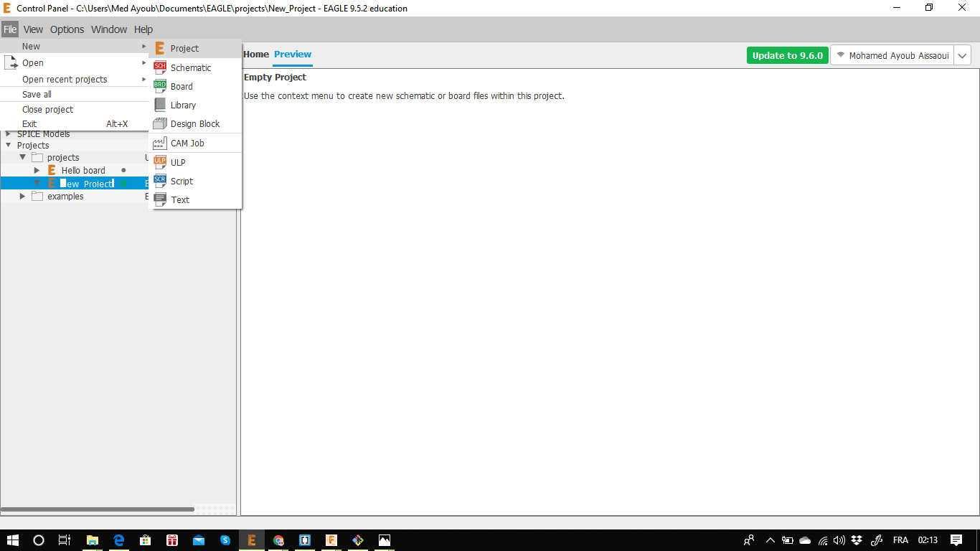
Task: Launch Google Chrome from the taskbar
Action: tap(278, 540)
